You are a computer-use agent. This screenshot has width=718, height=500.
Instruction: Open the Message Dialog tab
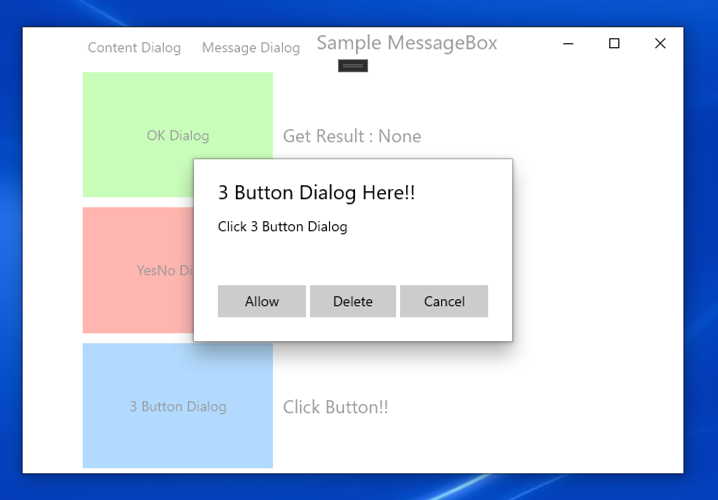pos(251,48)
